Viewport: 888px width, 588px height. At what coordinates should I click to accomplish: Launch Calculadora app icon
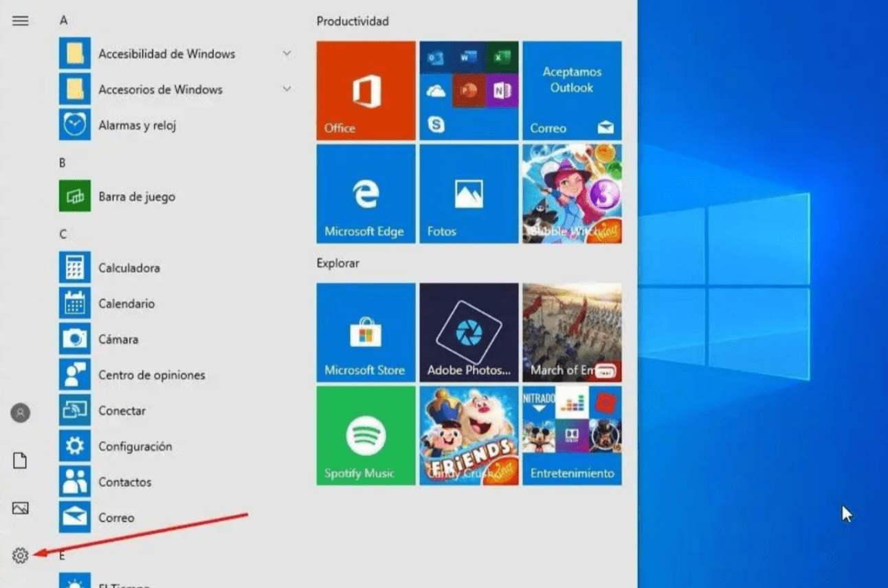click(x=75, y=268)
